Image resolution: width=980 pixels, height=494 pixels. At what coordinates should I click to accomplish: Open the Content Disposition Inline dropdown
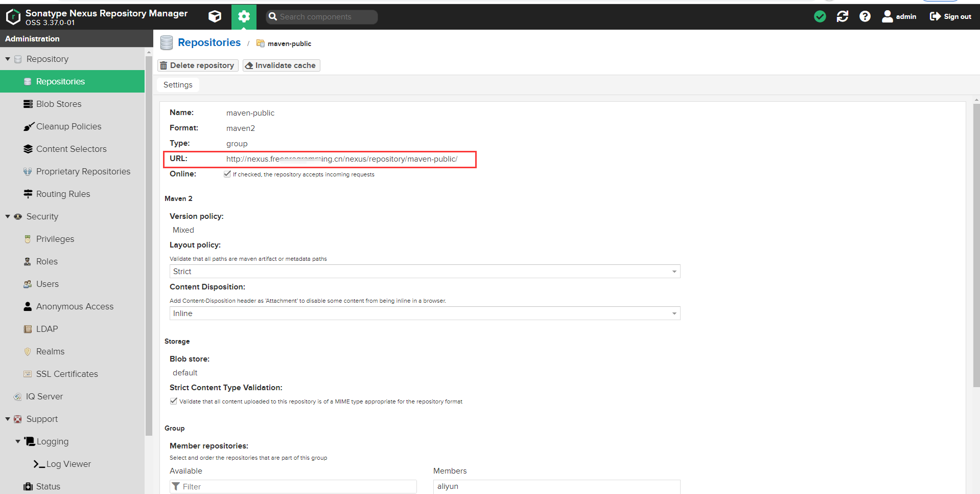(425, 313)
